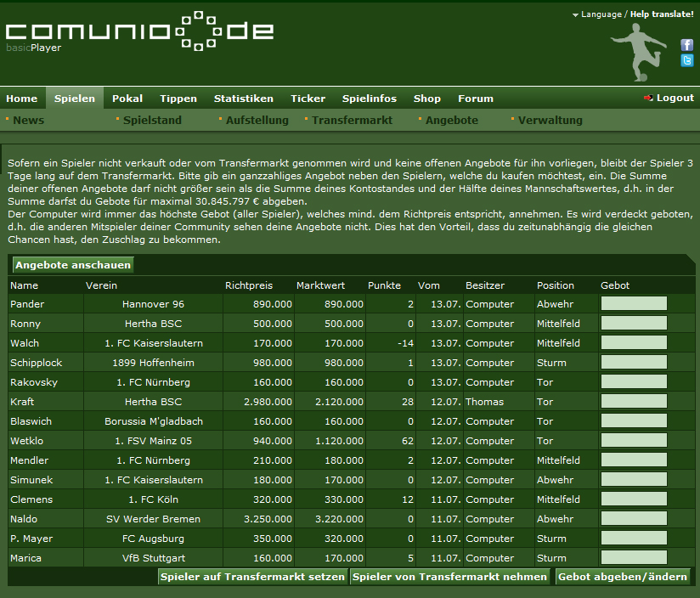Open Help translate link
The image size is (700, 598).
click(x=662, y=14)
